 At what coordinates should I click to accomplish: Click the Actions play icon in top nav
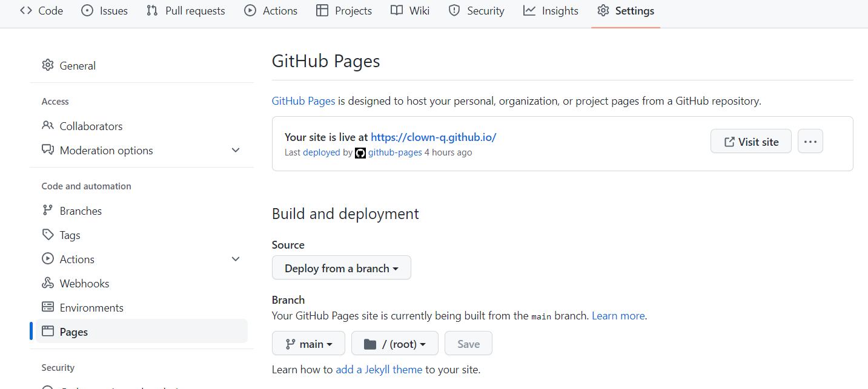point(250,10)
